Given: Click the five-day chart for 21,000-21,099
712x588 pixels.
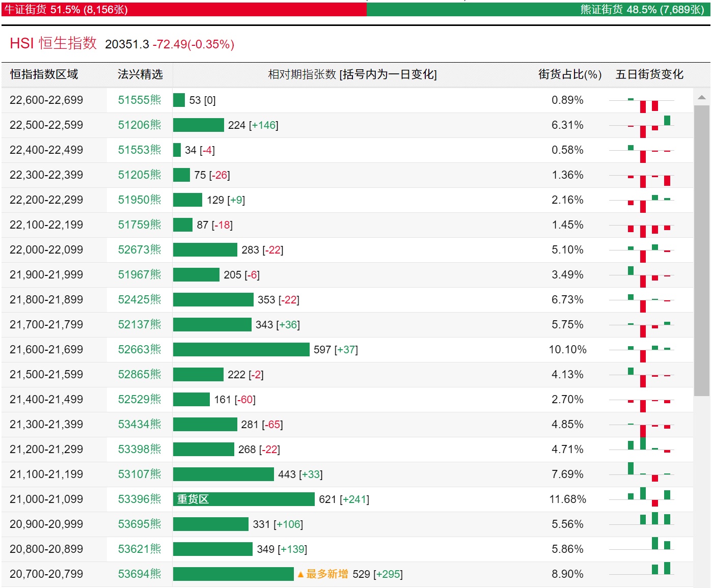Looking at the screenshot, I should [642, 497].
